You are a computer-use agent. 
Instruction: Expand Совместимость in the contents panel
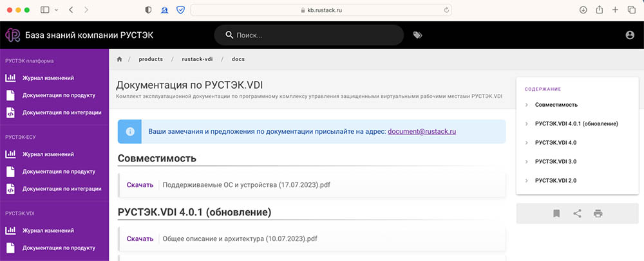(556, 104)
